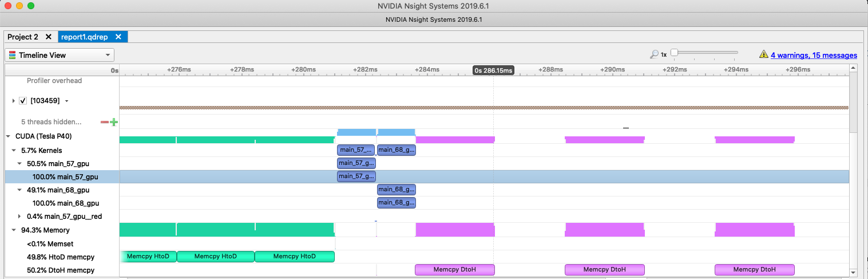
Task: Click the scrollbar up arrow
Action: pyautogui.click(x=853, y=68)
